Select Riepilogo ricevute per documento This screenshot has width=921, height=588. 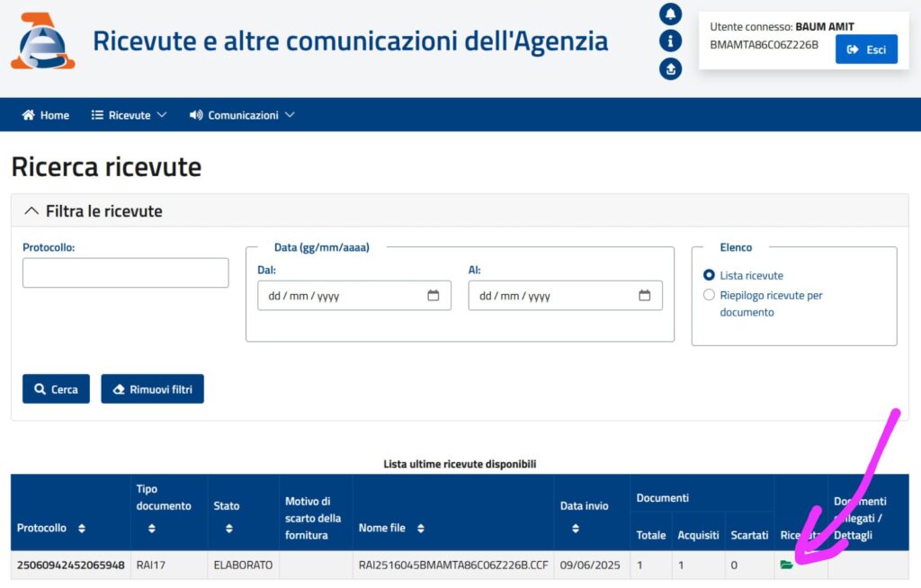pos(709,295)
